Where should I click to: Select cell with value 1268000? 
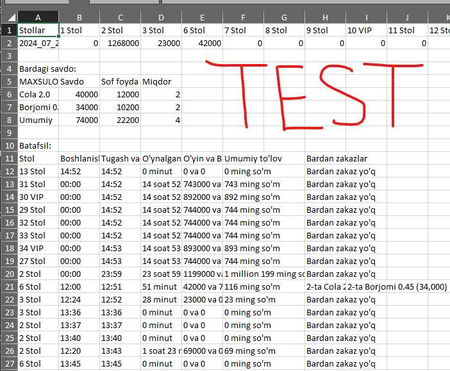coord(120,43)
